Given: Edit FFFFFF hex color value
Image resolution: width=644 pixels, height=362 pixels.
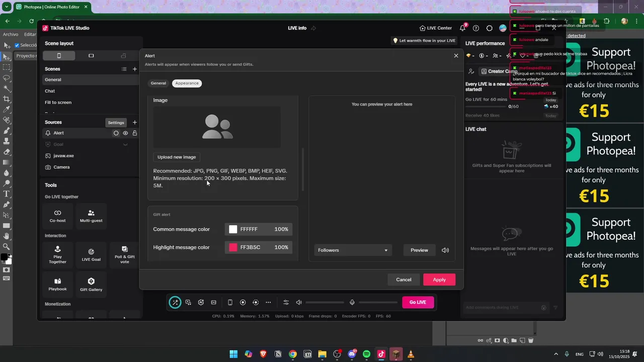Looking at the screenshot, I should point(249,229).
